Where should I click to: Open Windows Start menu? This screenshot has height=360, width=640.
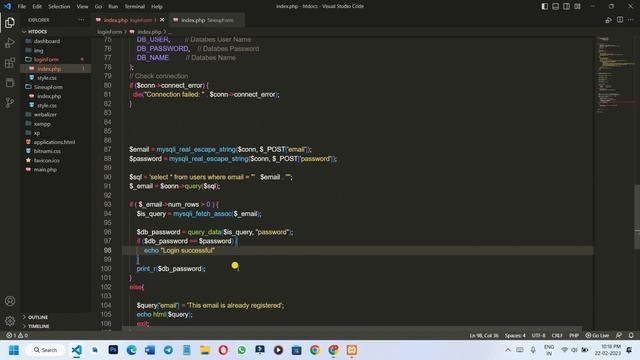(x=13, y=350)
